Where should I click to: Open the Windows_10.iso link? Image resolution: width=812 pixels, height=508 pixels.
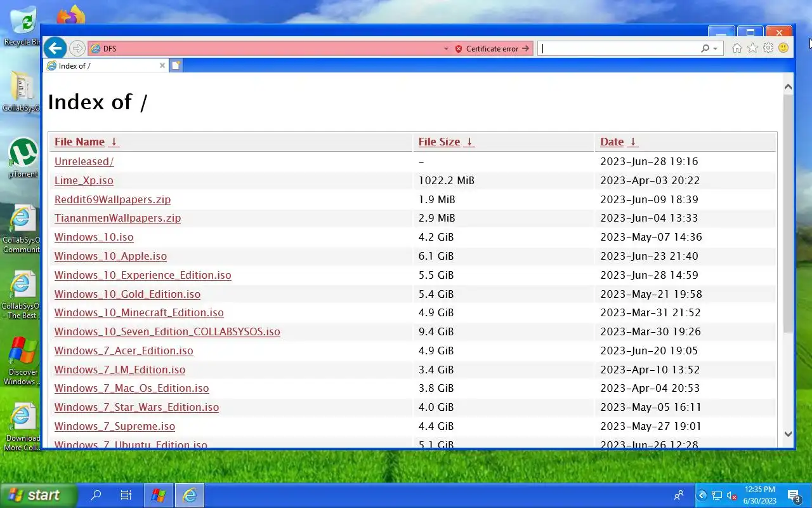click(94, 237)
